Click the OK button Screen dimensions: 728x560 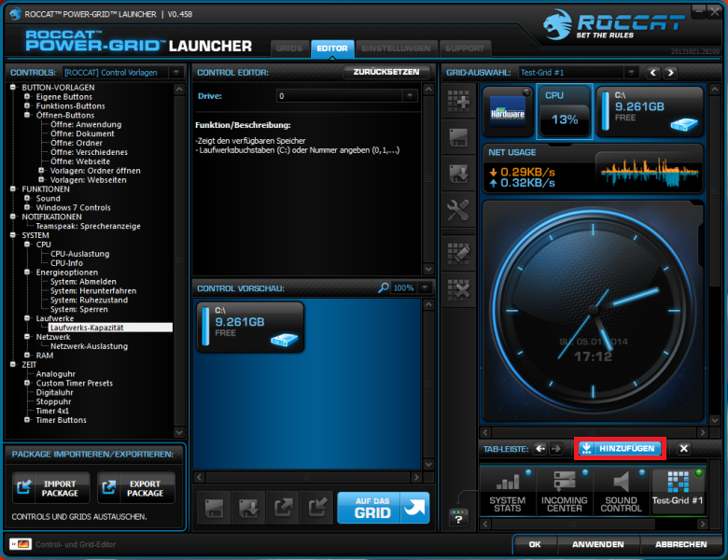(535, 544)
